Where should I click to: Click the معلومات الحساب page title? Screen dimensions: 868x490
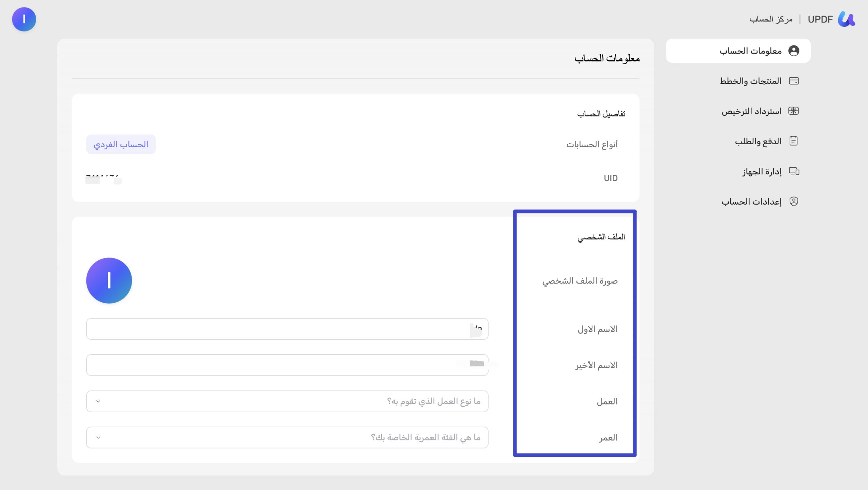tap(607, 58)
